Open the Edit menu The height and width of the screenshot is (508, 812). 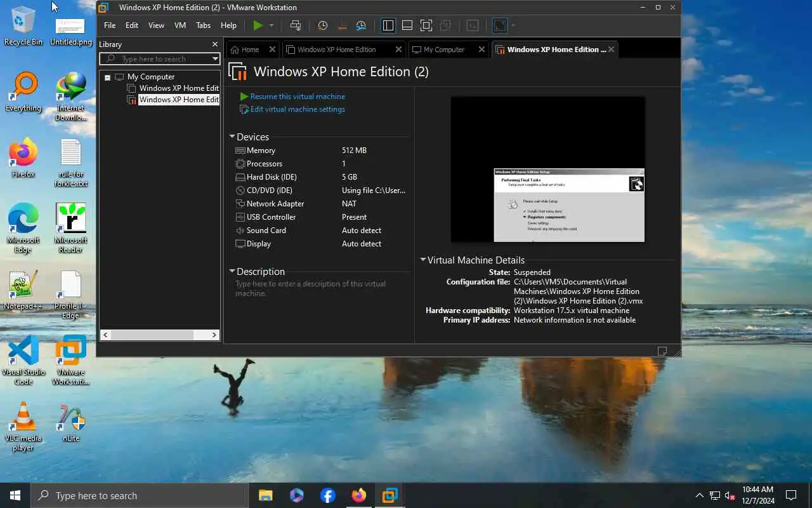point(132,25)
